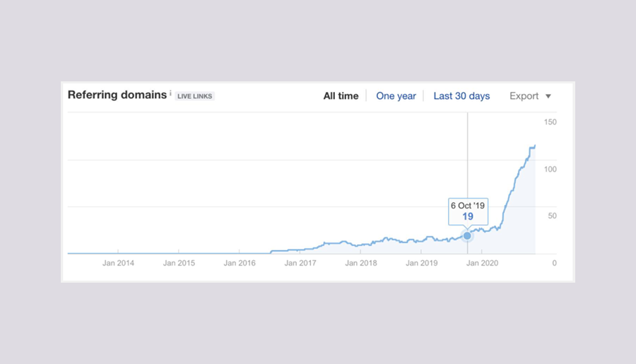Click the LIVE LINKS badge
636x364 pixels.
point(194,96)
